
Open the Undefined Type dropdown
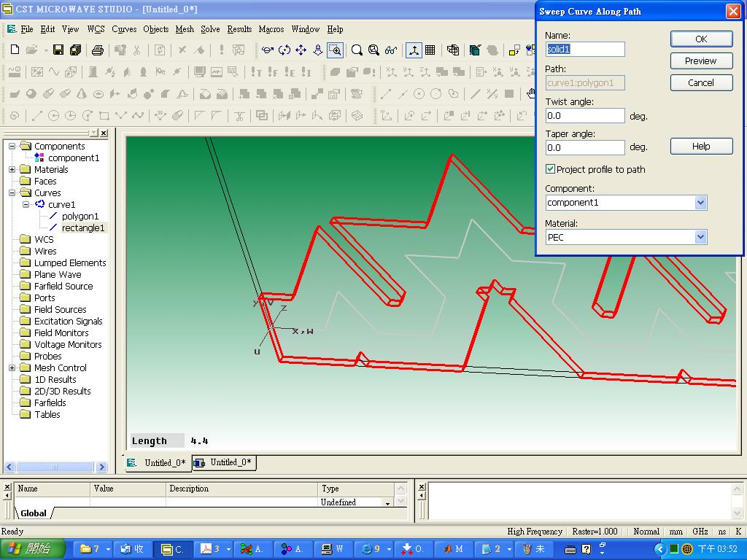387,503
